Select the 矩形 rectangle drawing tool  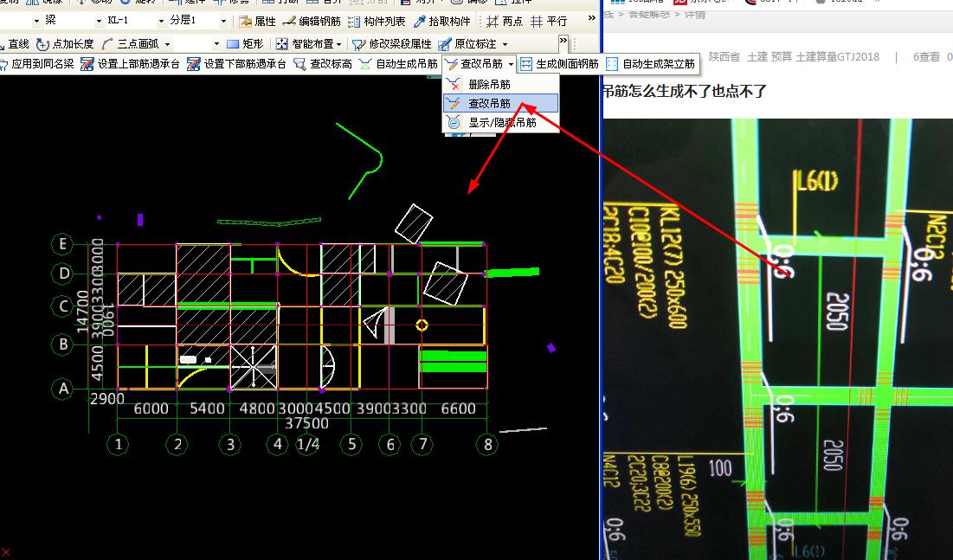(x=245, y=44)
